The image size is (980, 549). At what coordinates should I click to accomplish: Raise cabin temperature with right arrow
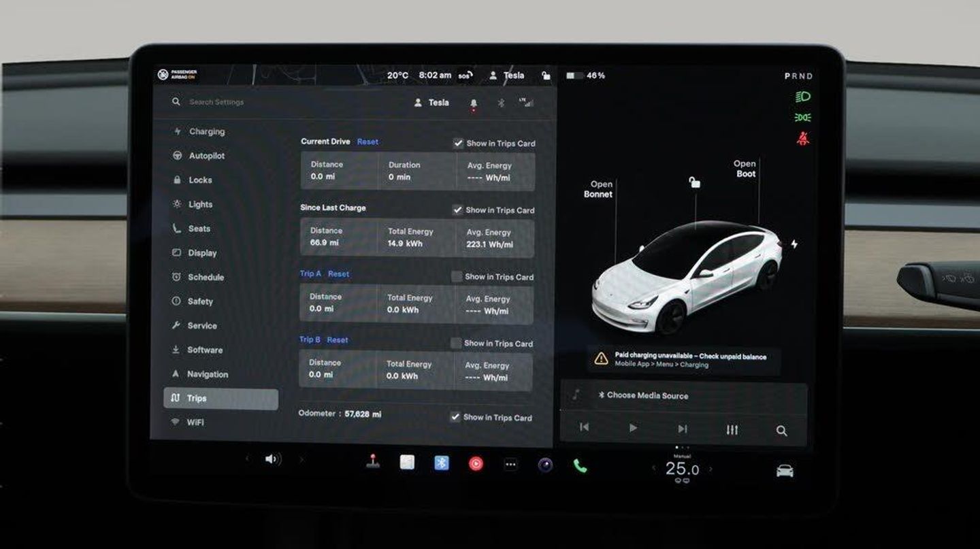click(x=710, y=469)
